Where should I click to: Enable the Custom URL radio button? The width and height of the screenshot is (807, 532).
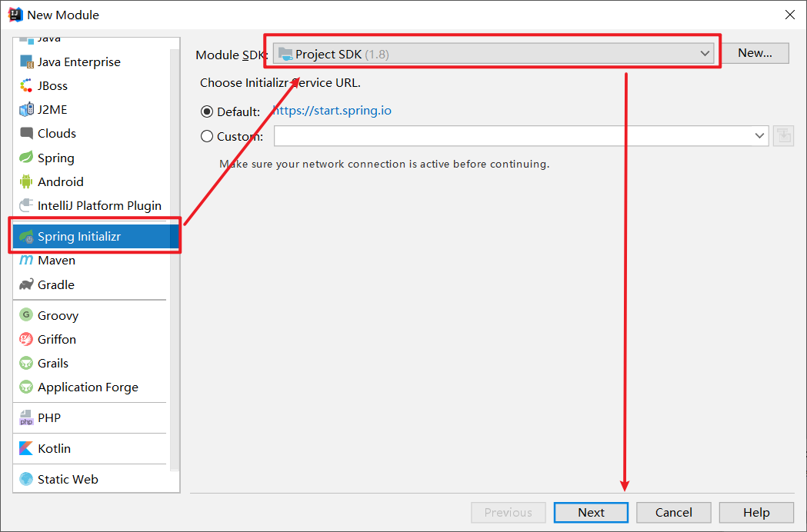pyautogui.click(x=207, y=136)
